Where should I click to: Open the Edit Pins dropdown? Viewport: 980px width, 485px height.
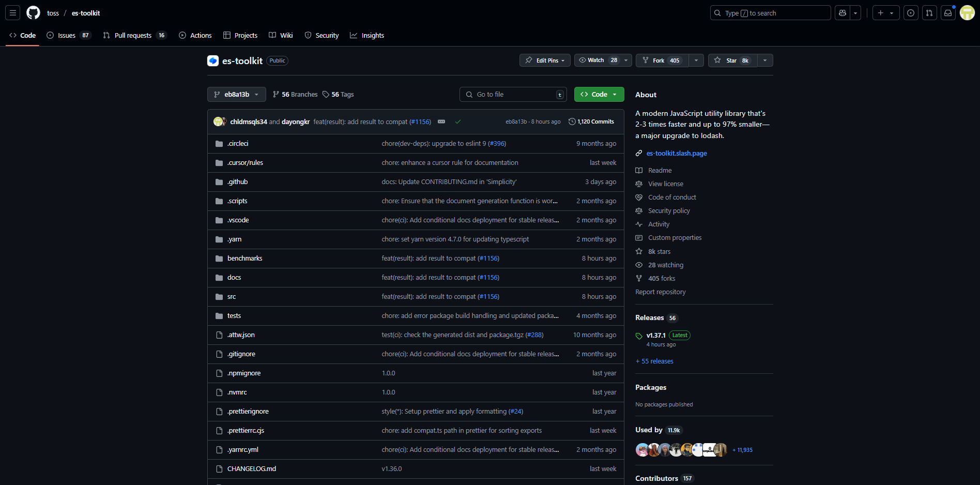tap(545, 60)
